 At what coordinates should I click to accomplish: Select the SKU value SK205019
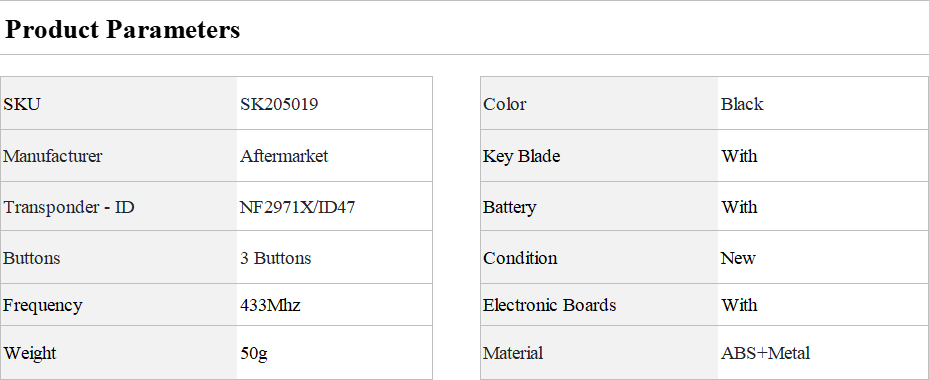(x=278, y=104)
